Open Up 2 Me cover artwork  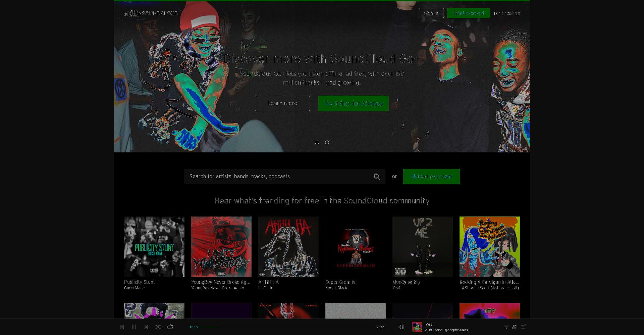[423, 247]
